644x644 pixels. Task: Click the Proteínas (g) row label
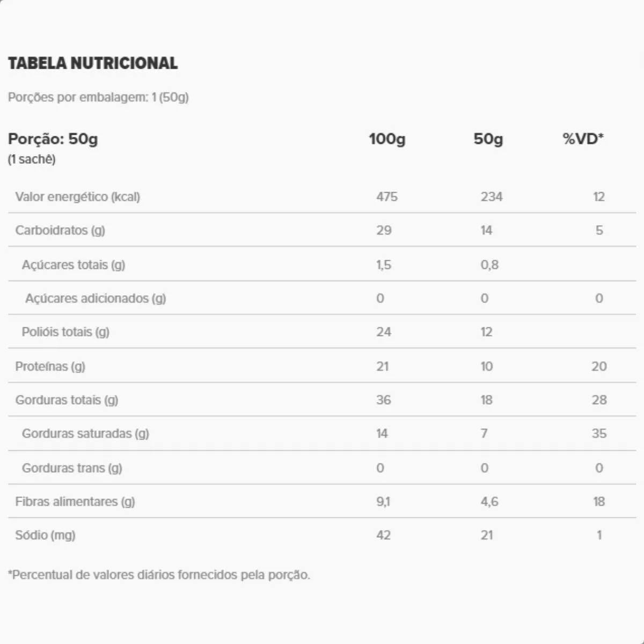click(50, 366)
